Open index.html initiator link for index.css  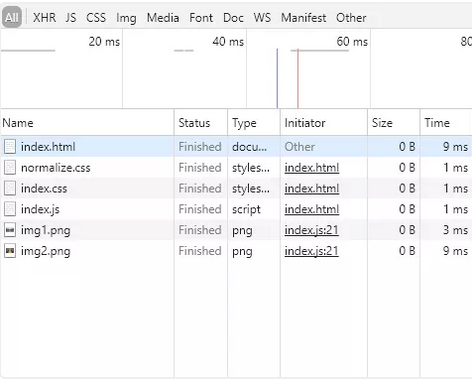pyautogui.click(x=312, y=188)
